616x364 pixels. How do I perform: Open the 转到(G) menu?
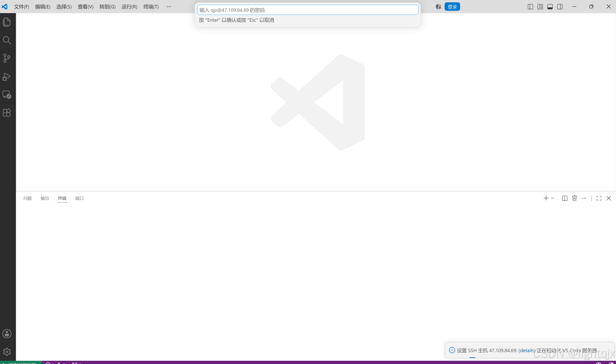108,7
